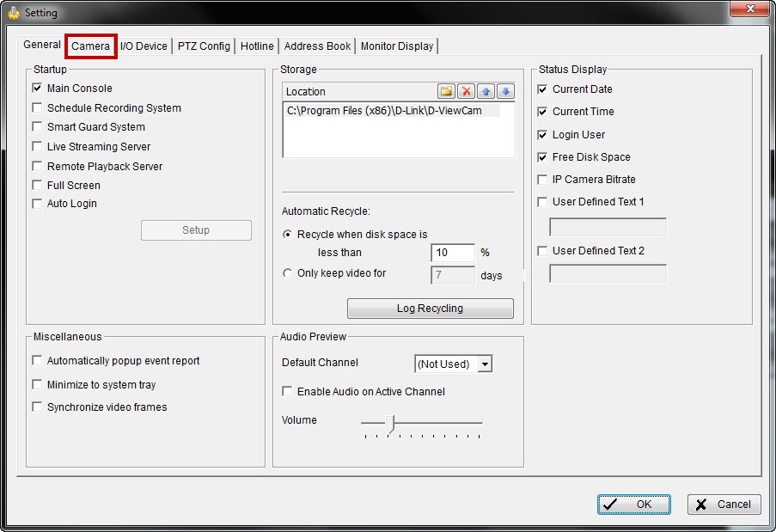Switch to the Camera tab

91,46
